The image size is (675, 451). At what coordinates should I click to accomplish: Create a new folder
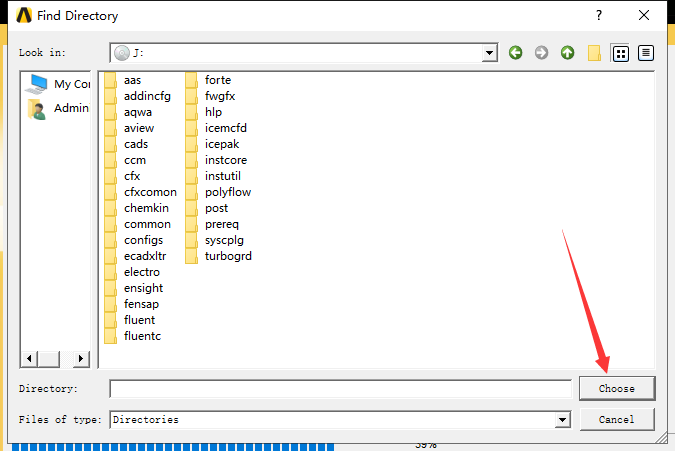point(594,53)
